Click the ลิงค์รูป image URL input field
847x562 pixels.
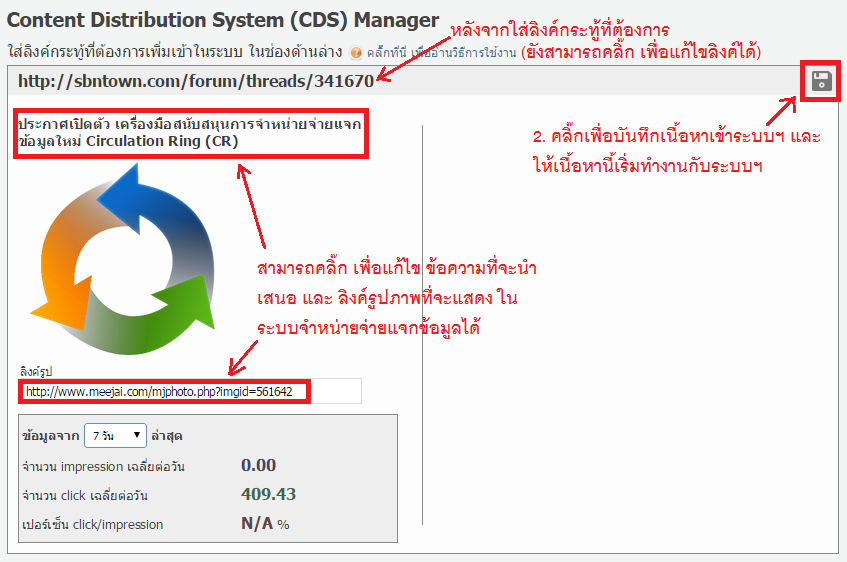pos(188,391)
